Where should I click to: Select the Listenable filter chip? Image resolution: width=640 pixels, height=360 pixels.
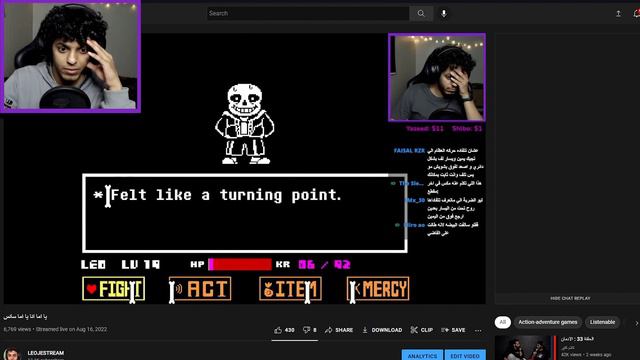point(602,322)
